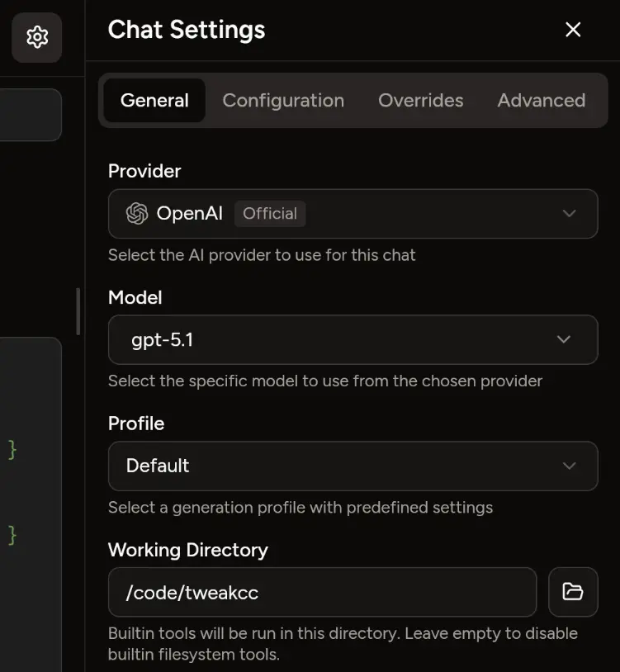This screenshot has height=672, width=620.
Task: Click the Working Directory label
Action: [188, 550]
